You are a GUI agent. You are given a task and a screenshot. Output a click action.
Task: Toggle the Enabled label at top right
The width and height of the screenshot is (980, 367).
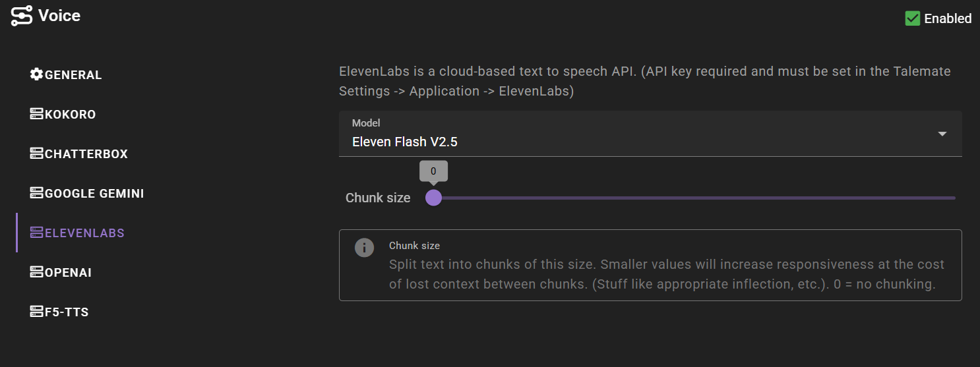tap(948, 18)
